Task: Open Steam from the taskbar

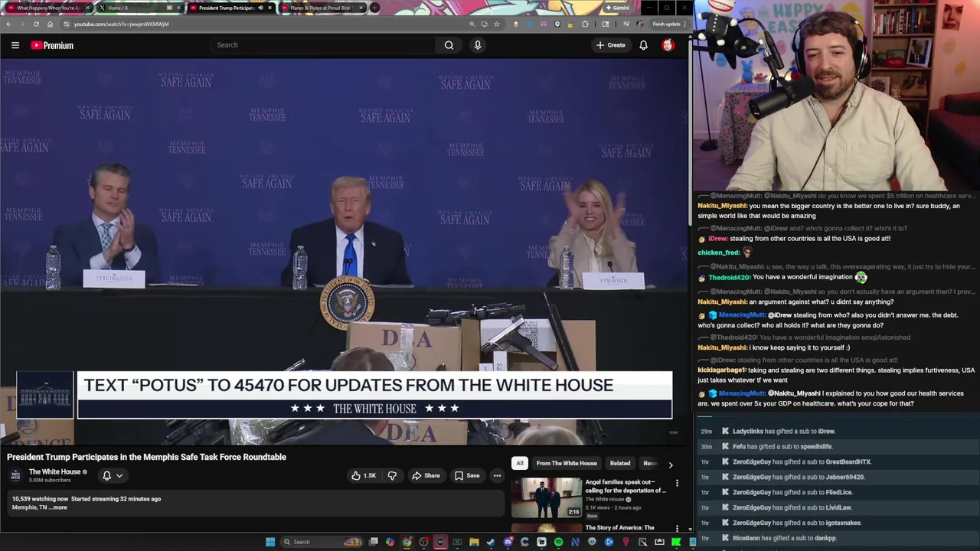Action: point(491,542)
